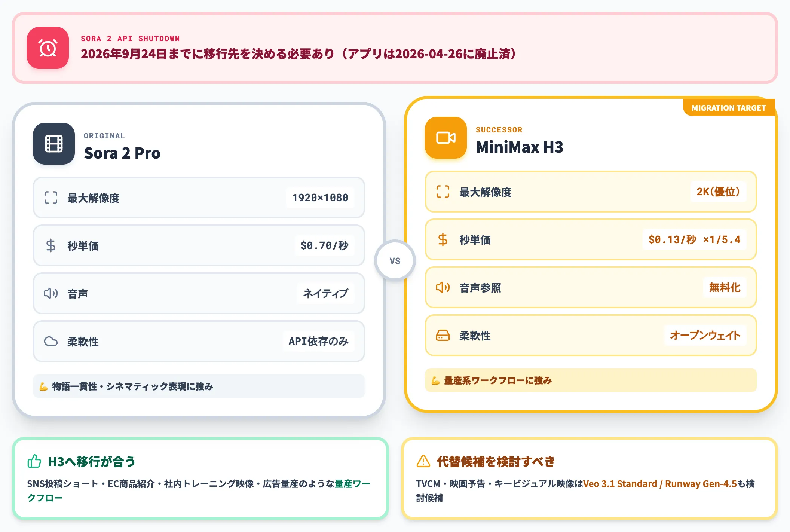Click the muscle emoji beside 物語一貫性
Viewport: 790px width, 532px height.
click(43, 386)
